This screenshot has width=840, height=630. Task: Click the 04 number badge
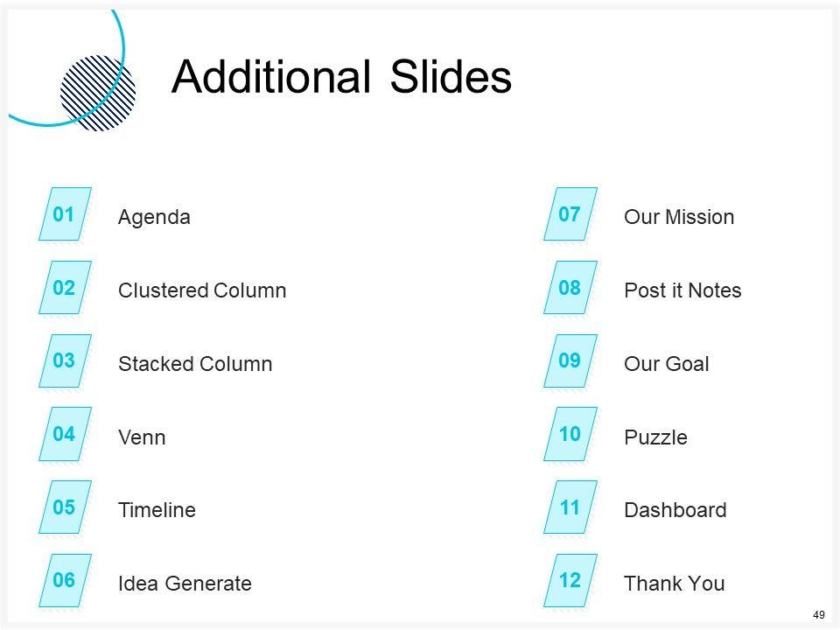click(64, 434)
